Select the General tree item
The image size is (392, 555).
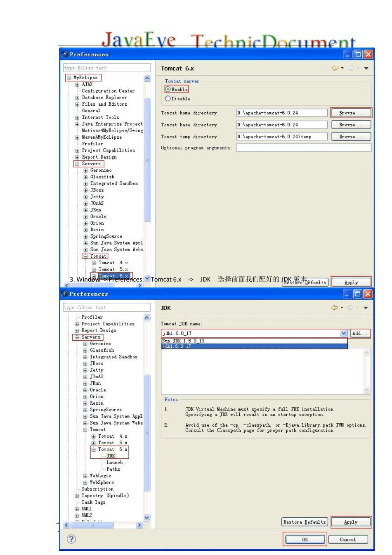(x=91, y=111)
